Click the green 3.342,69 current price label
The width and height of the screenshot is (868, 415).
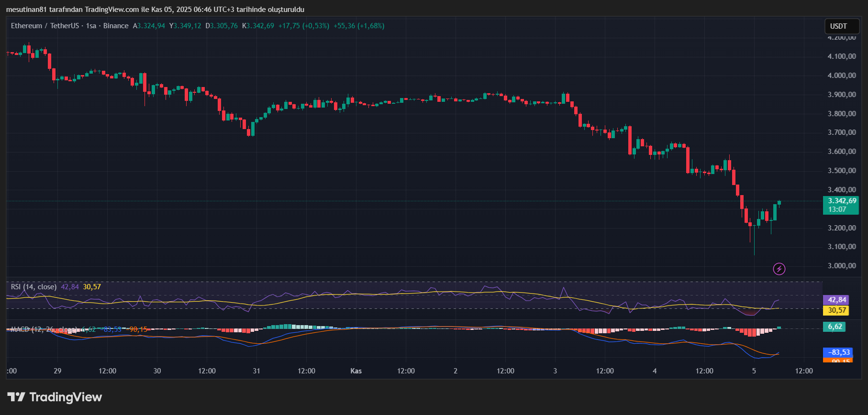(x=841, y=205)
